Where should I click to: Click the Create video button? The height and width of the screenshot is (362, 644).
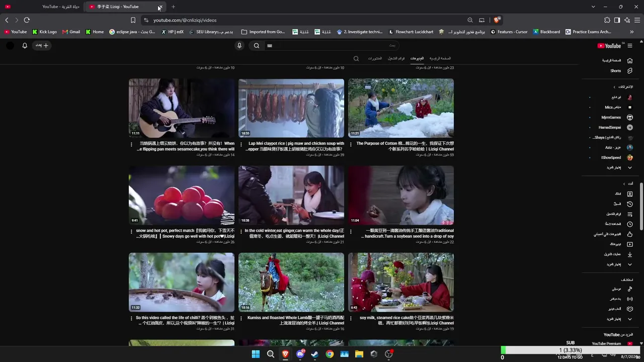click(x=41, y=46)
